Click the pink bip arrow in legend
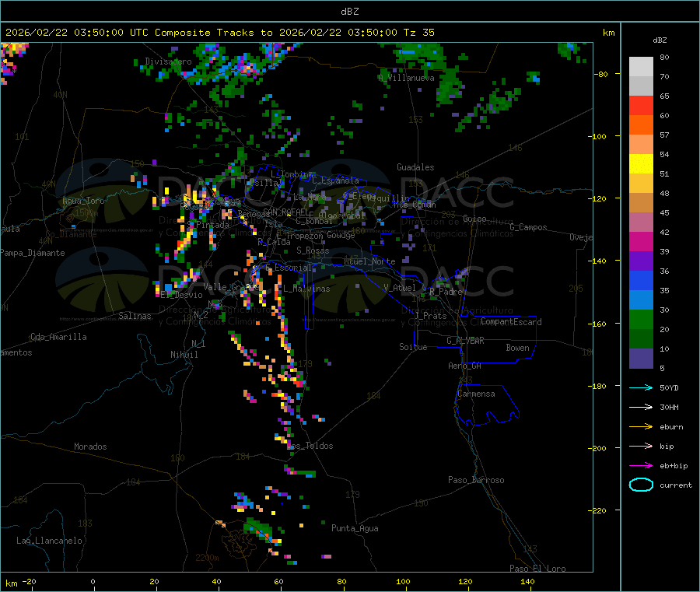Image resolution: width=700 pixels, height=592 pixels. 641,446
